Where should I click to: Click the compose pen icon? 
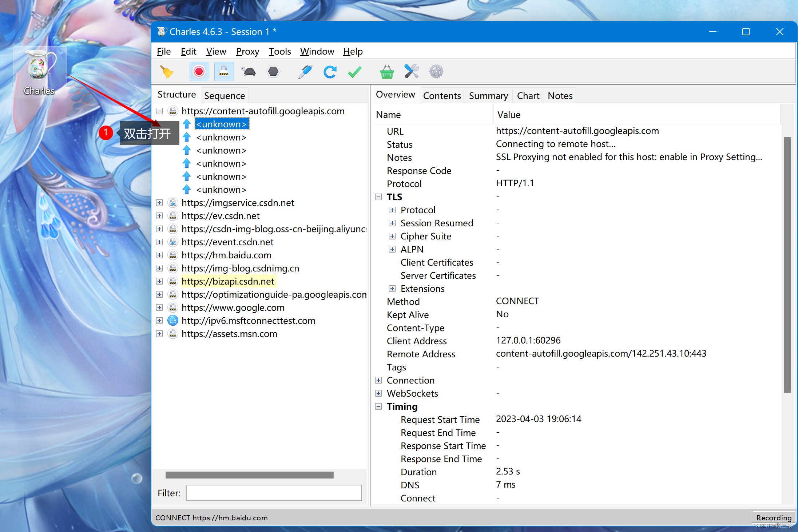pos(305,72)
